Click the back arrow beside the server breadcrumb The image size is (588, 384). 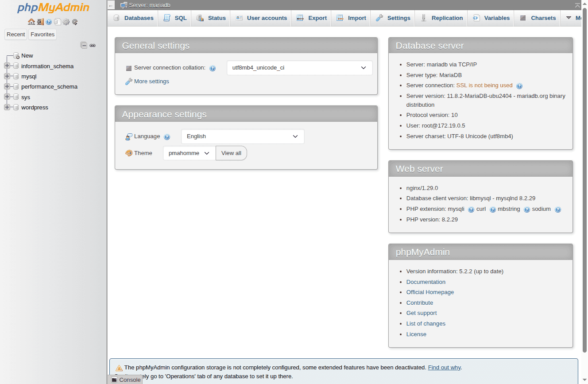111,5
